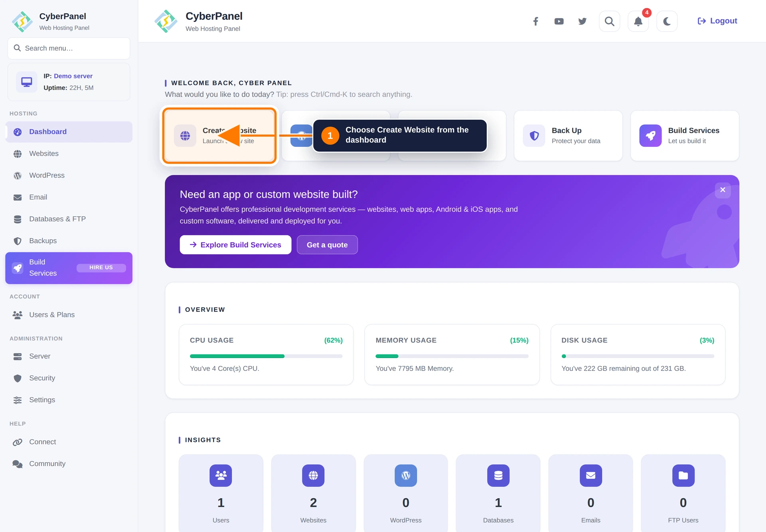Viewport: 766px width, 532px height.
Task: Dismiss the purple promo banner
Action: click(x=723, y=190)
